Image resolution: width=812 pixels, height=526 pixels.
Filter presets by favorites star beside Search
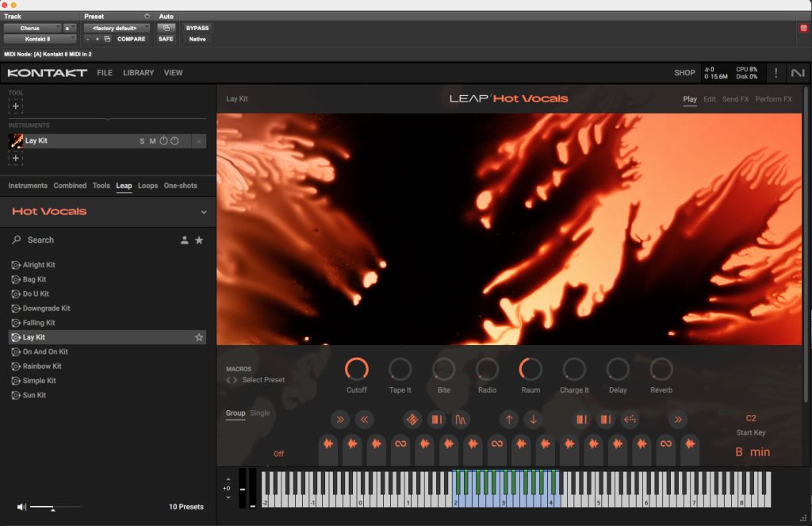tap(199, 240)
